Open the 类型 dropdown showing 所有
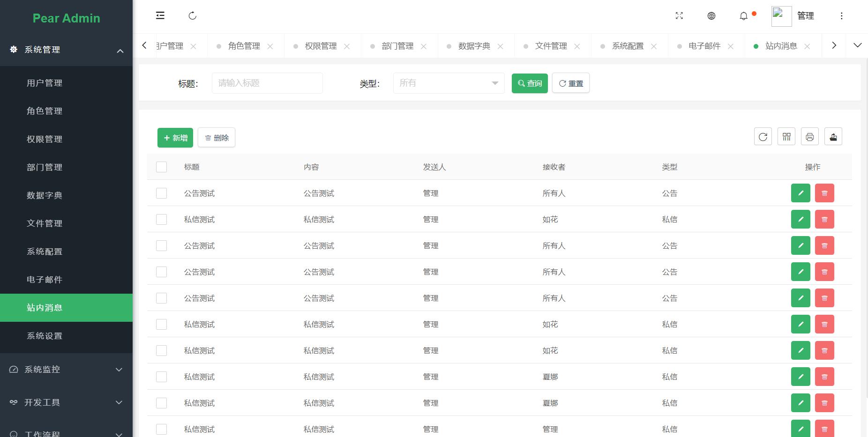This screenshot has width=868, height=437. (449, 83)
